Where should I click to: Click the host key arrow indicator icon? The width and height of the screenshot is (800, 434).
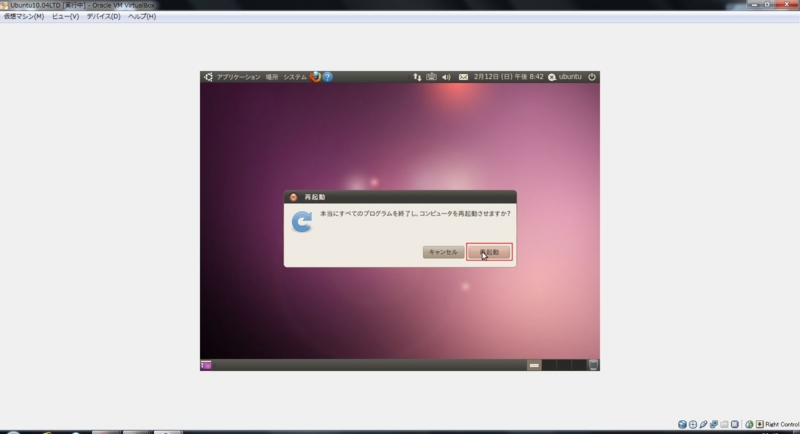pyautogui.click(x=760, y=424)
